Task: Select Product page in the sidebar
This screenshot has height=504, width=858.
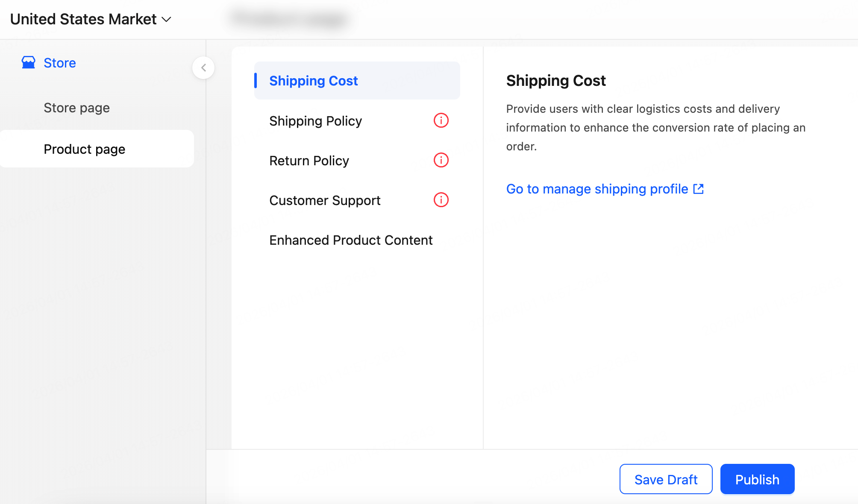Action: (85, 149)
